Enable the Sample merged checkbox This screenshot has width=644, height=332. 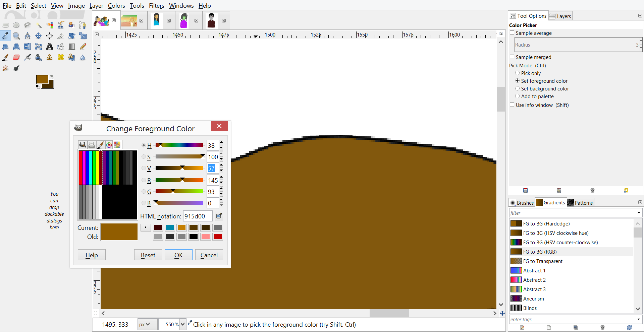click(x=512, y=57)
